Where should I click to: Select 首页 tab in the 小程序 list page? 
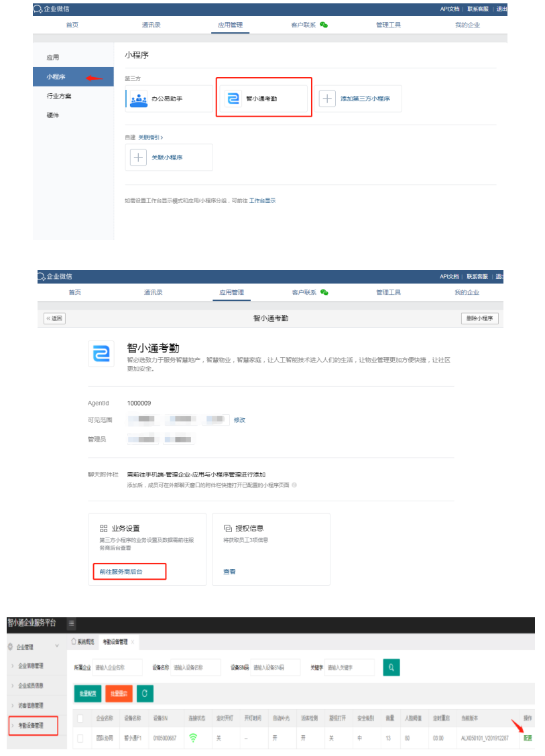point(72,25)
